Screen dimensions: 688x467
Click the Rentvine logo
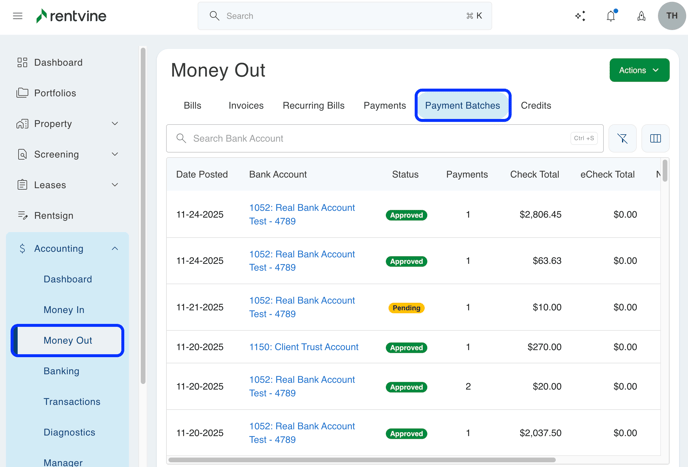click(71, 16)
